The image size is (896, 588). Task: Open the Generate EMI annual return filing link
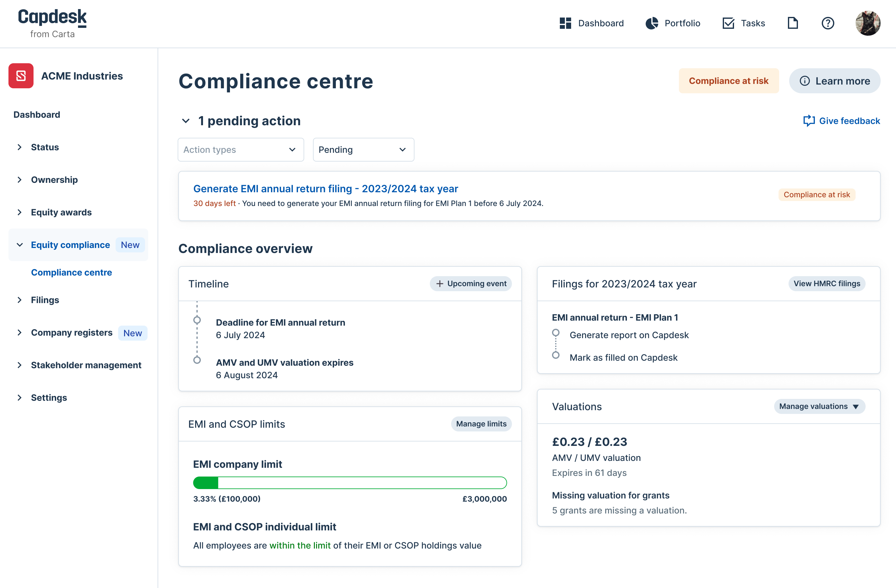(326, 188)
